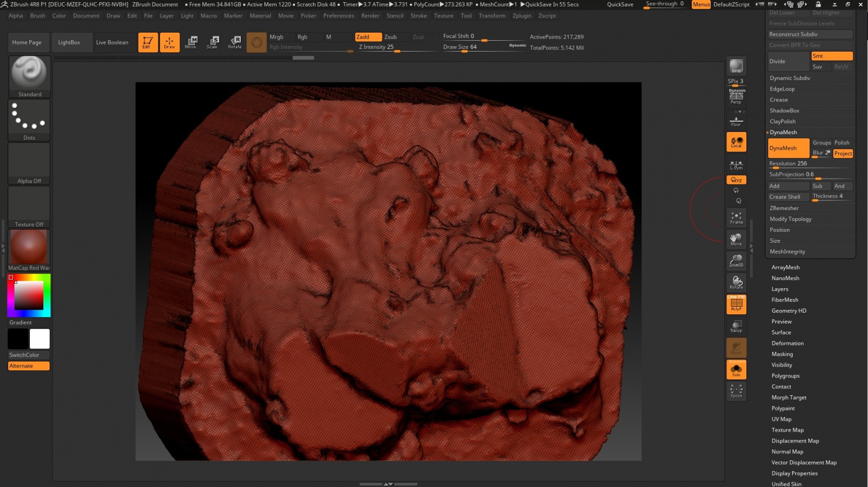This screenshot has width=868, height=487.
Task: Select the MatCap Red Wax material thumbnail
Action: 29,247
